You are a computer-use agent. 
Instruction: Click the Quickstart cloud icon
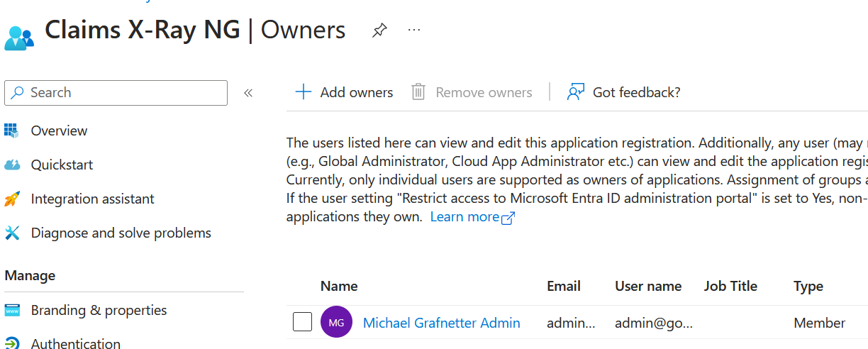[12, 165]
